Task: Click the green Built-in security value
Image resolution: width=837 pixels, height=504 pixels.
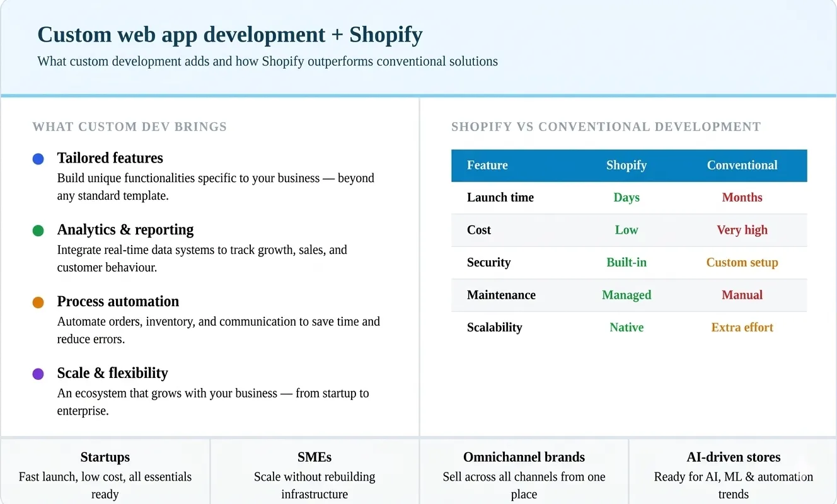Action: point(626,263)
